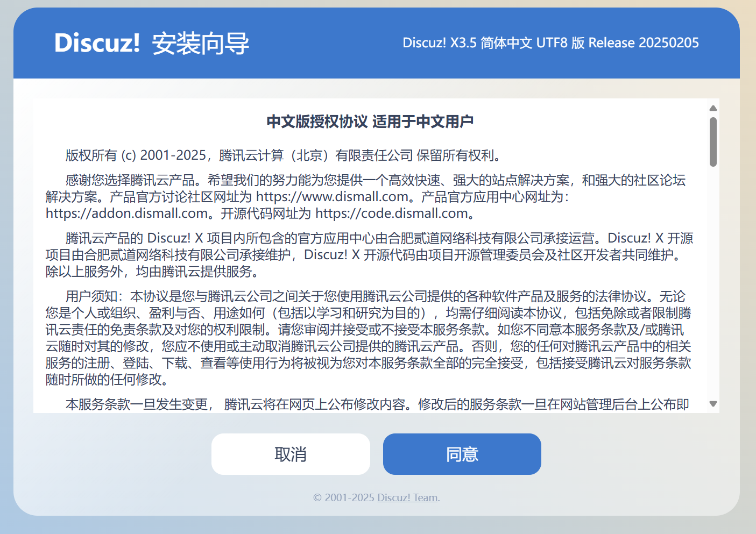756x534 pixels.
Task: Click the URL text https://code.dismall.com
Action: pos(391,213)
